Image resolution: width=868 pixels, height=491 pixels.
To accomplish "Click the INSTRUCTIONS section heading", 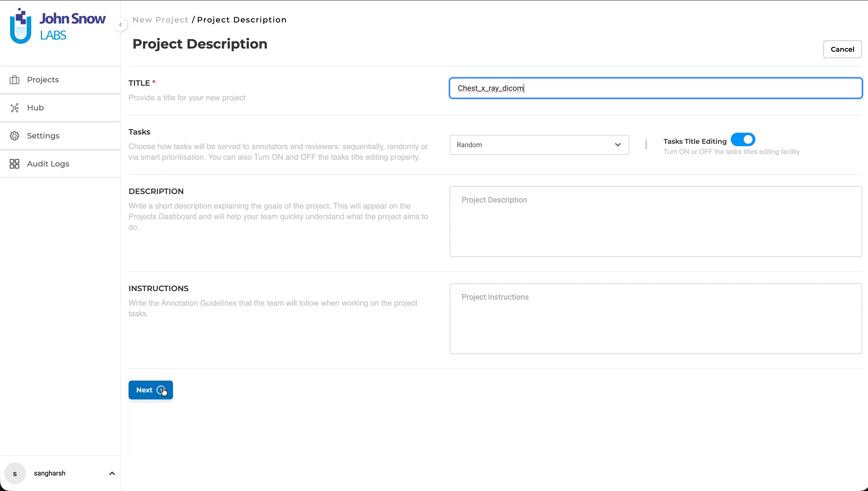I will 159,288.
